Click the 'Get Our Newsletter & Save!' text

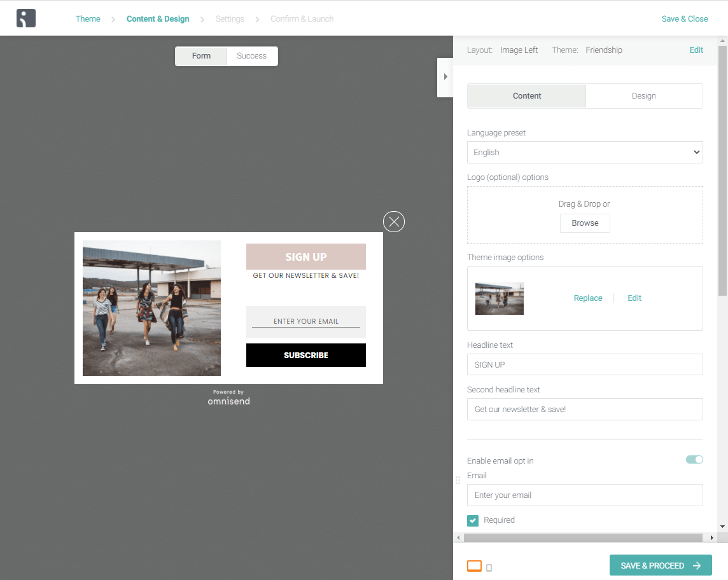coord(306,275)
